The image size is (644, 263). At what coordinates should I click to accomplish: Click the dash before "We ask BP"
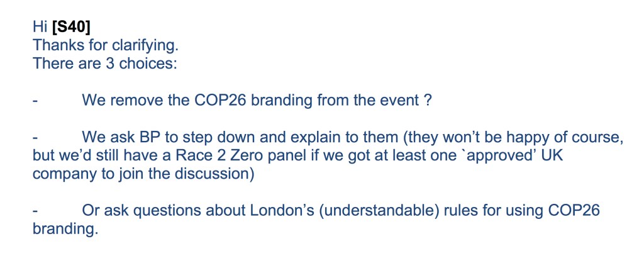pos(35,137)
